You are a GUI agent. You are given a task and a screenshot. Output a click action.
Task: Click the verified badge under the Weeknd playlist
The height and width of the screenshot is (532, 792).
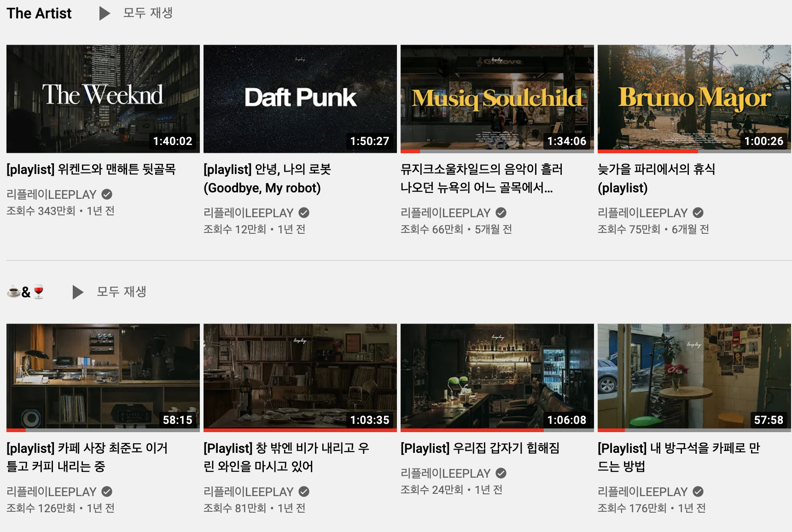pos(107,194)
